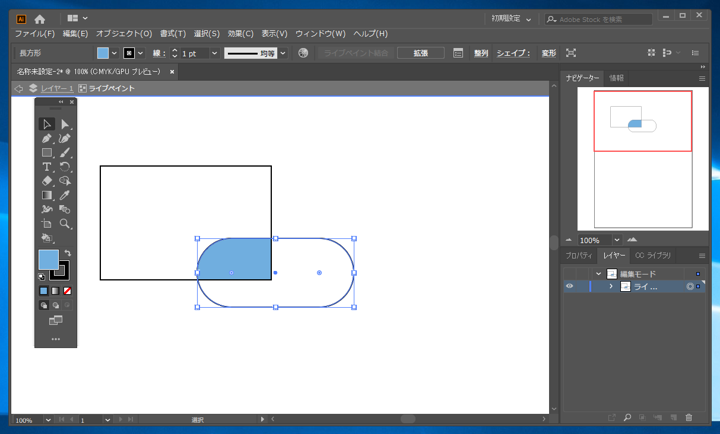Click swap fill and stroke arrow
The height and width of the screenshot is (434, 720).
(x=67, y=254)
